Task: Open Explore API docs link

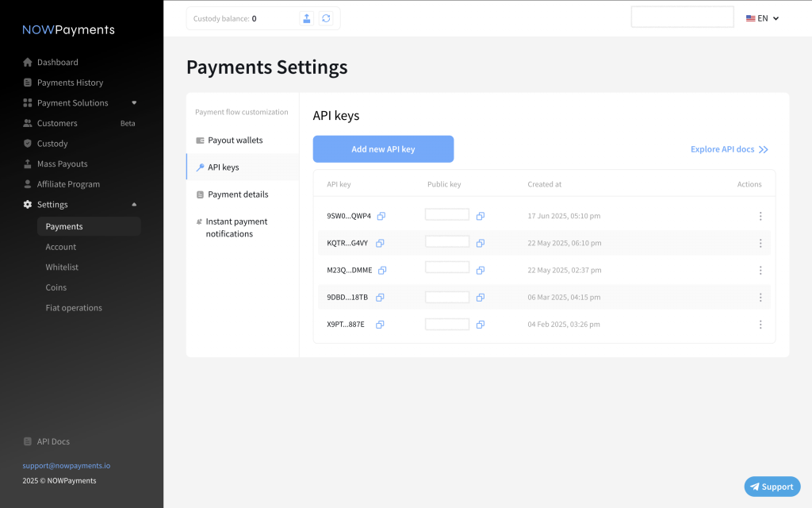Action: click(x=729, y=149)
